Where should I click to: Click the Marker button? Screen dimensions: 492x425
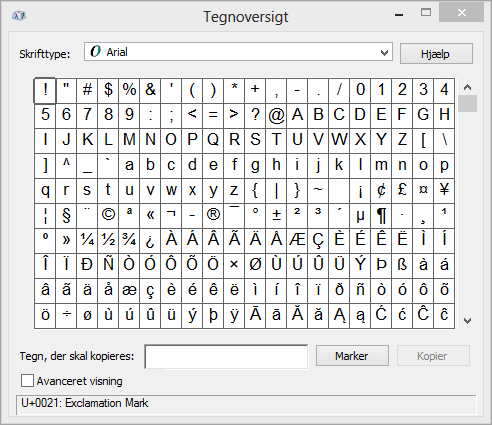tap(352, 356)
